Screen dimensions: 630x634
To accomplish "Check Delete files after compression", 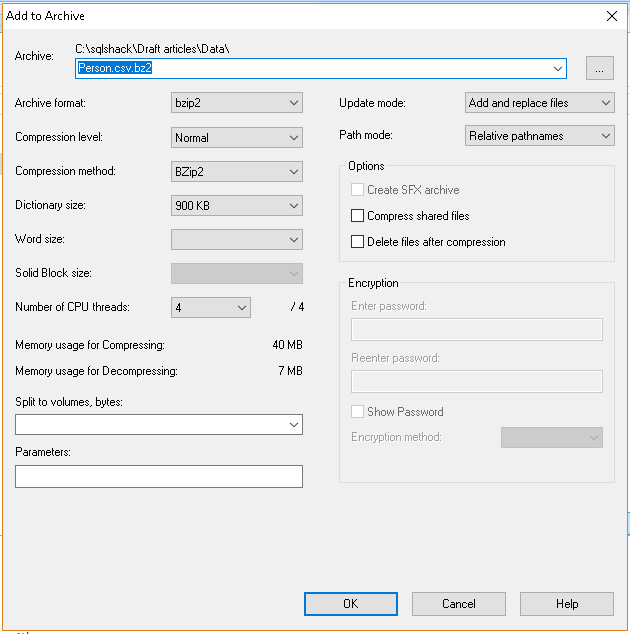I will click(358, 242).
